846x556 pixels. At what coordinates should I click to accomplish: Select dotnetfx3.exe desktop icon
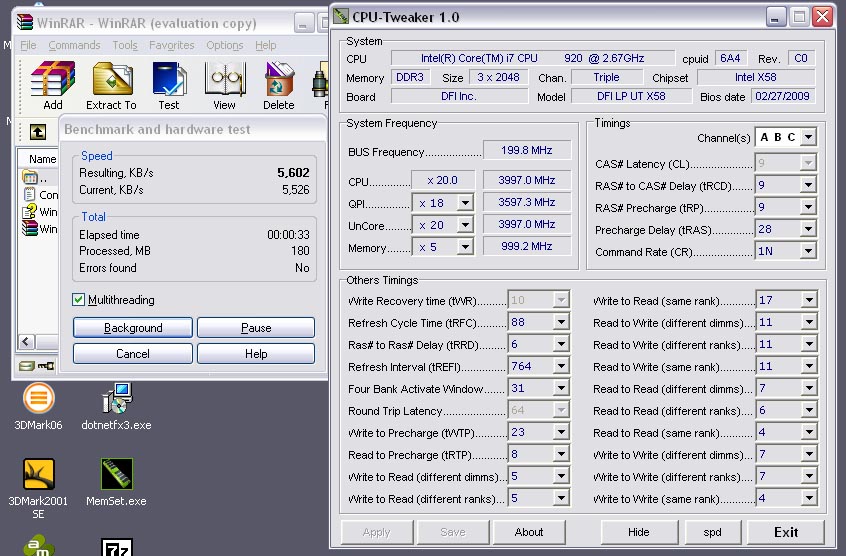[117, 399]
